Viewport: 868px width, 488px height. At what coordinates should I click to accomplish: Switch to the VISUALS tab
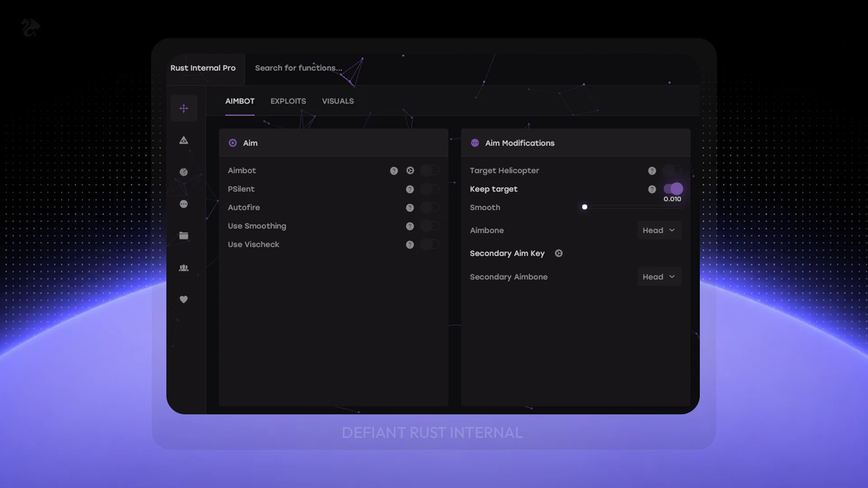coord(338,101)
